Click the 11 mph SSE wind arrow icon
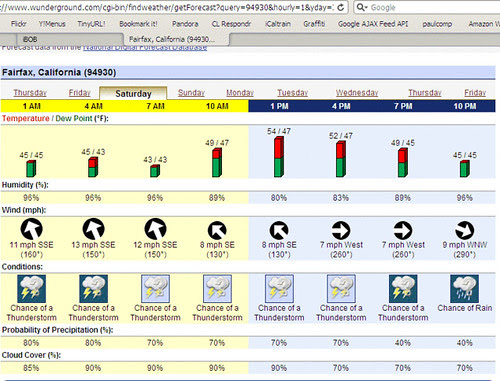Screen dimensions: 500x381 (x=31, y=229)
